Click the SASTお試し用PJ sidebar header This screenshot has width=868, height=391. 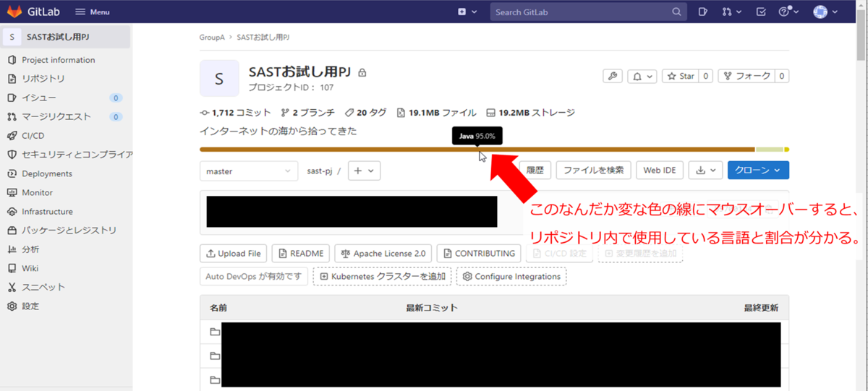coord(65,37)
